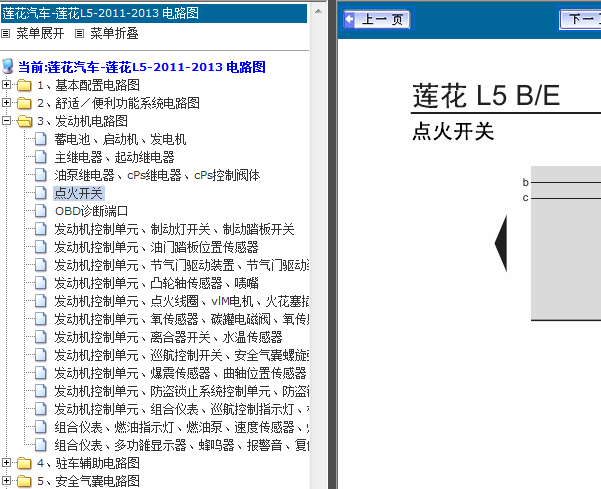Open 发动机控制单元、巡航控制开关 diagram
This screenshot has width=601, height=489.
[x=181, y=355]
